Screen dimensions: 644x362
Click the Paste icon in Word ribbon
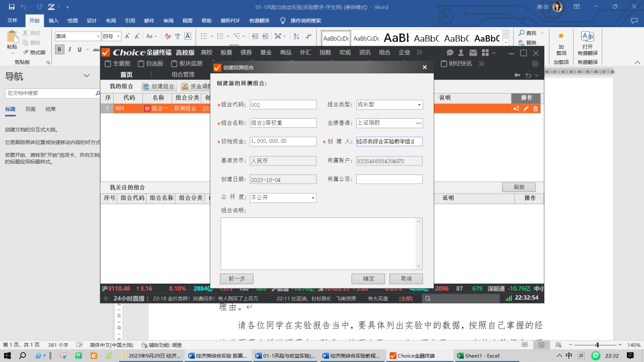(x=12, y=38)
